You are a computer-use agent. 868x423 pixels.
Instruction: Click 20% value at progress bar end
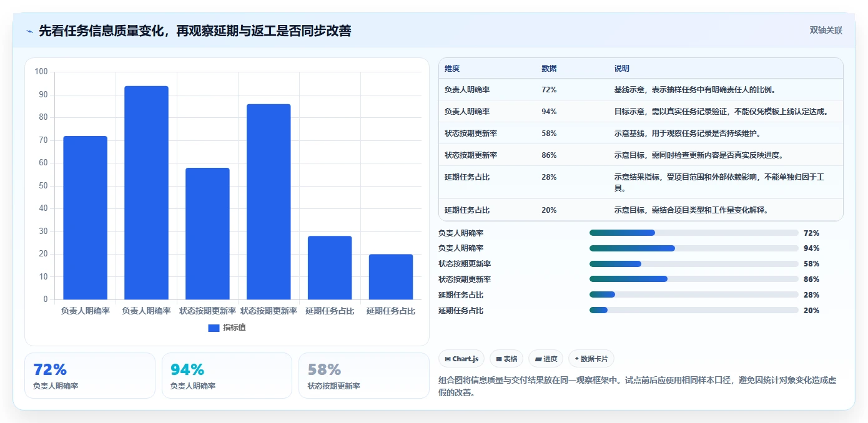[812, 311]
